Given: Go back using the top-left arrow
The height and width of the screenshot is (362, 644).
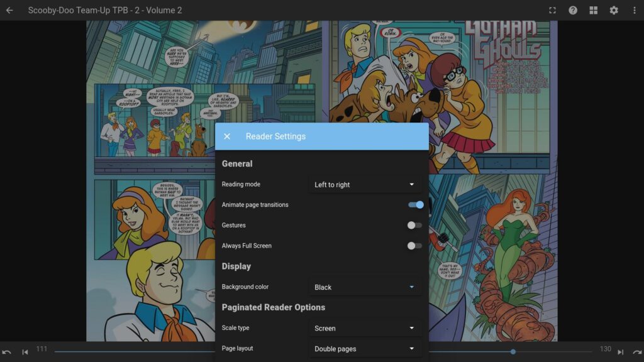Looking at the screenshot, I should 9,10.
